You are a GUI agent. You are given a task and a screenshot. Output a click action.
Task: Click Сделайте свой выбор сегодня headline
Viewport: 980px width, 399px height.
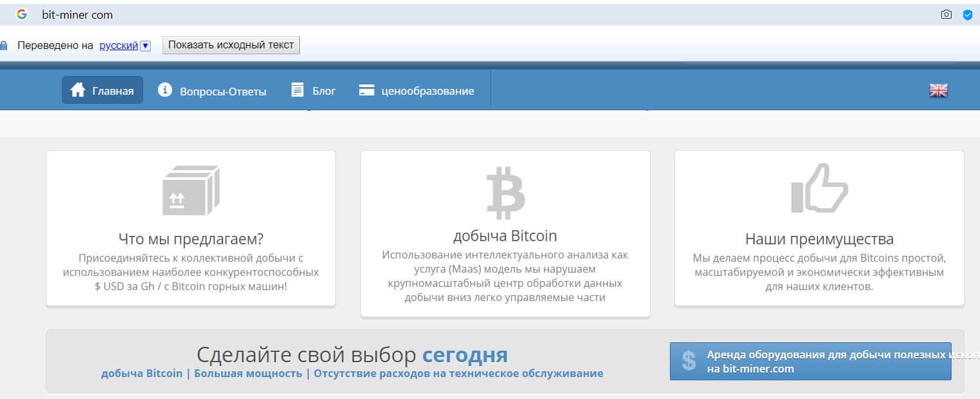pos(352,355)
